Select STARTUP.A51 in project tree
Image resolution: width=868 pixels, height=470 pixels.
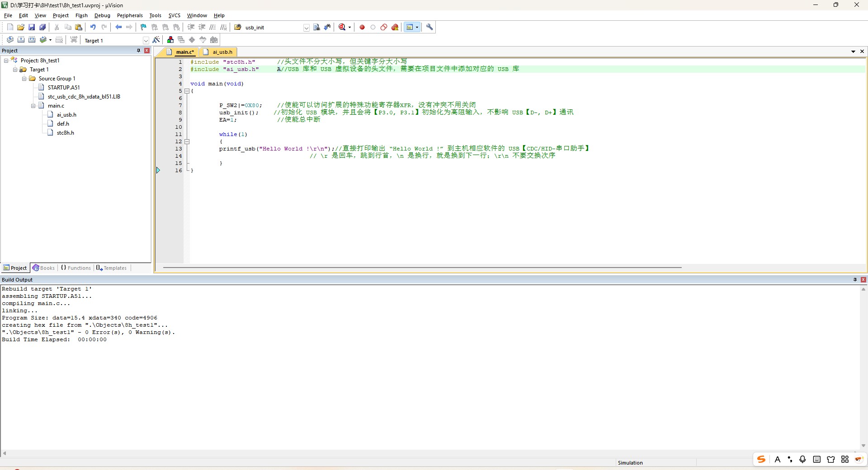(64, 88)
